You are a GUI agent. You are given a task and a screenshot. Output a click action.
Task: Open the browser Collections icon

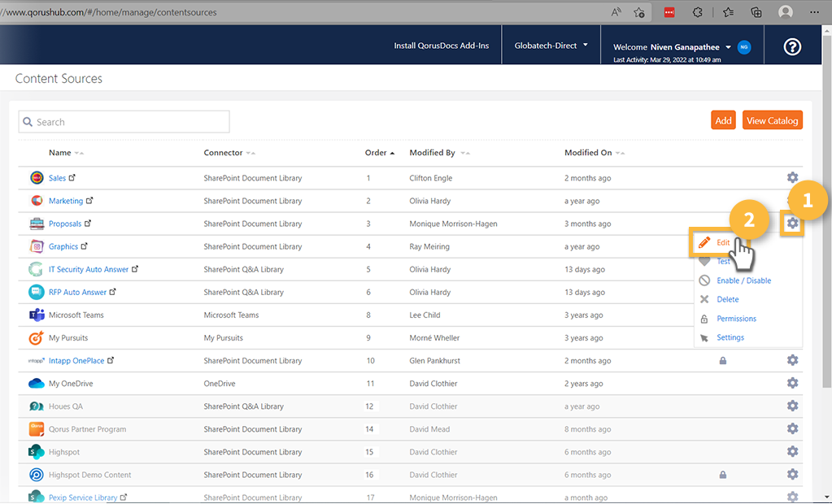click(x=756, y=12)
